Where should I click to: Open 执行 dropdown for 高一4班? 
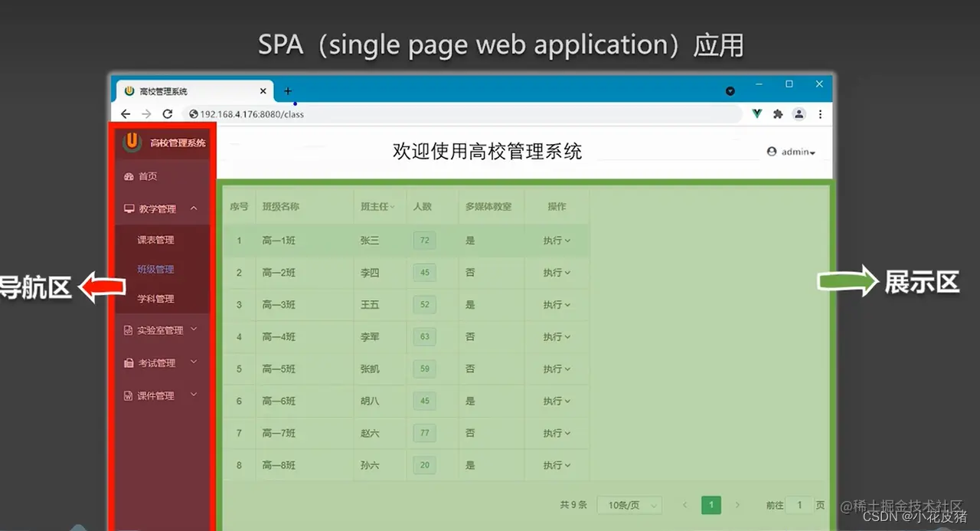(x=557, y=337)
